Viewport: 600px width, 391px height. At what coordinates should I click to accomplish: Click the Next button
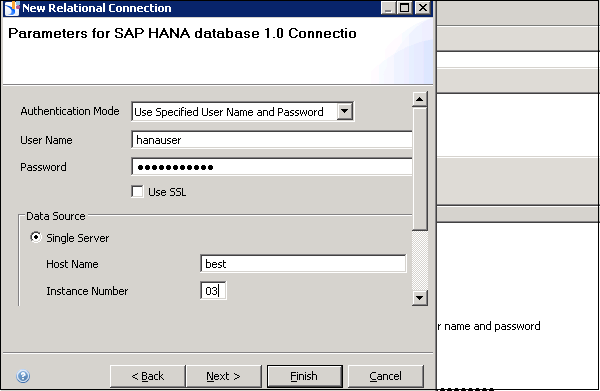click(223, 376)
